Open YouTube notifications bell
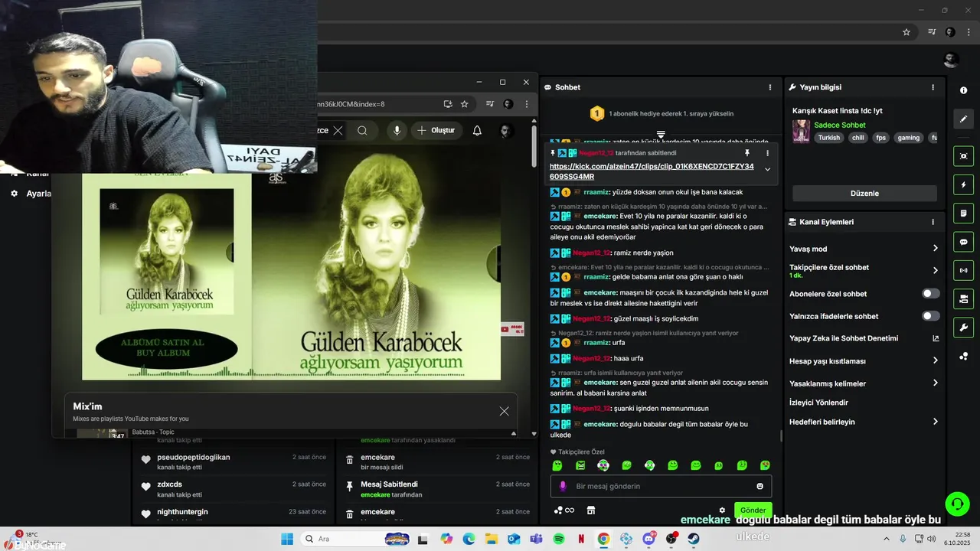The height and width of the screenshot is (551, 980). click(477, 131)
